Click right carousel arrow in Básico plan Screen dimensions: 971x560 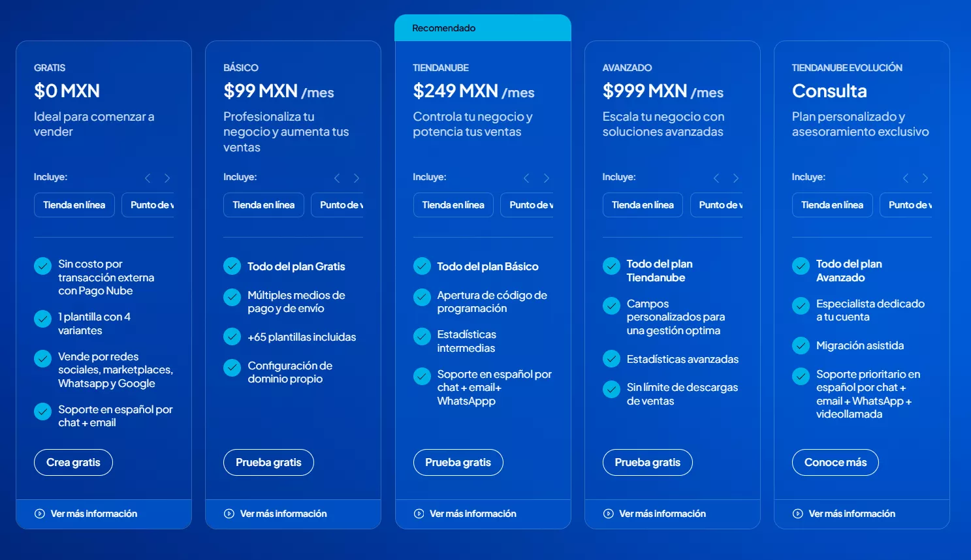tap(357, 178)
